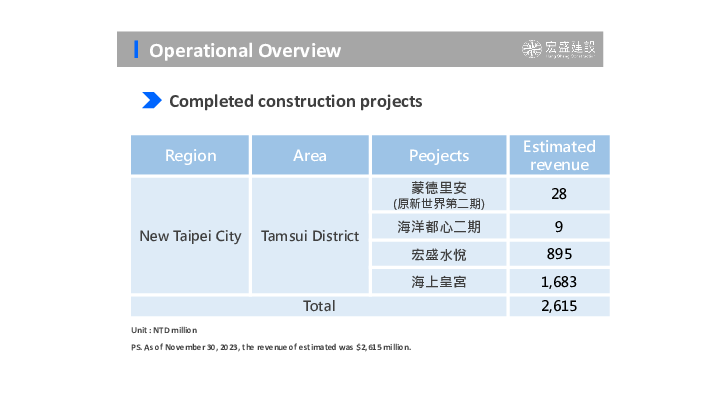This screenshot has height=405, width=720.
Task: Click the Estimated revenue column header
Action: tap(559, 155)
